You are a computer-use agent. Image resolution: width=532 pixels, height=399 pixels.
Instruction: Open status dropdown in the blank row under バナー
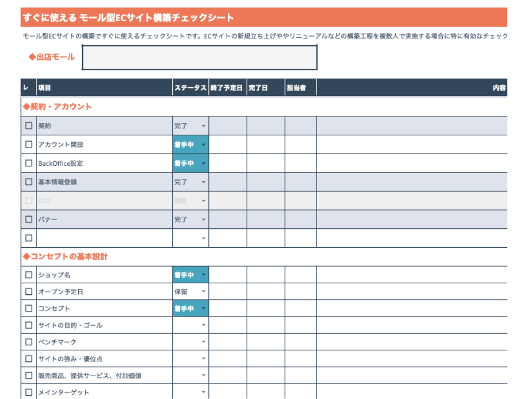pyautogui.click(x=203, y=238)
